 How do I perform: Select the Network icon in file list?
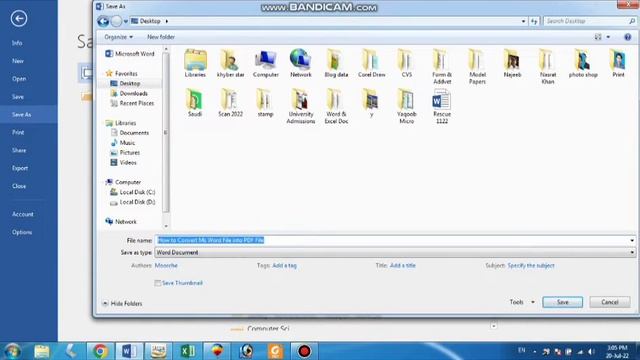coord(301,63)
